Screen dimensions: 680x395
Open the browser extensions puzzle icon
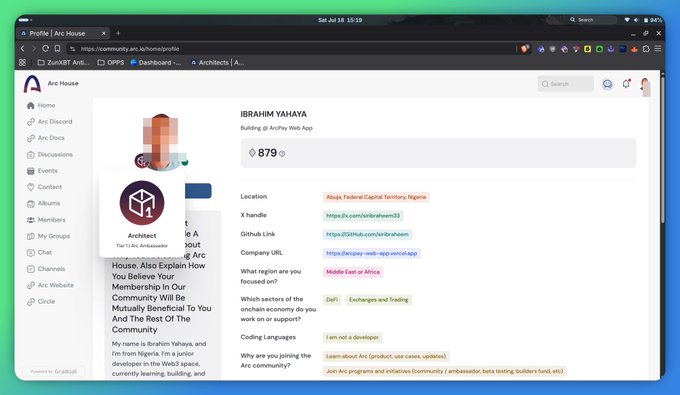click(646, 49)
